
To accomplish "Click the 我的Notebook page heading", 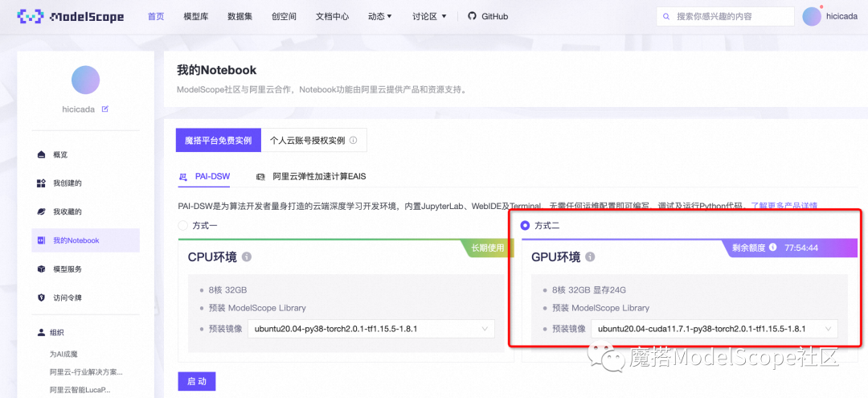I will (x=216, y=70).
